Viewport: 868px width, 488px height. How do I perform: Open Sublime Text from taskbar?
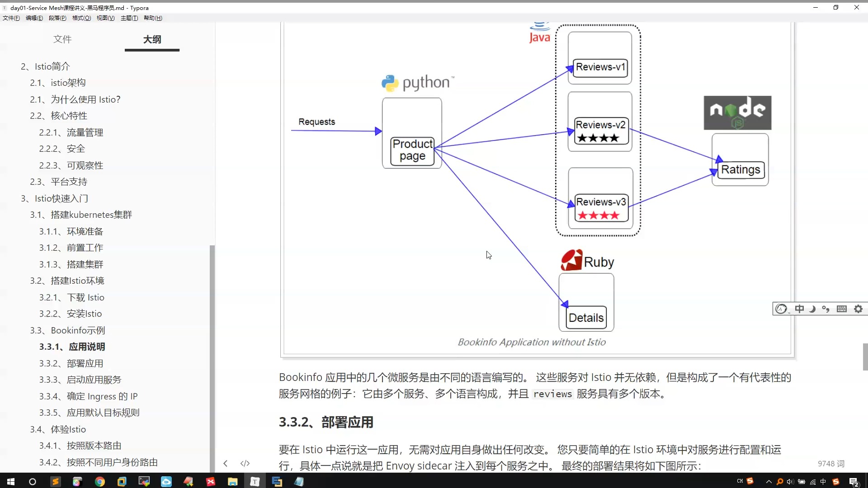(x=55, y=482)
